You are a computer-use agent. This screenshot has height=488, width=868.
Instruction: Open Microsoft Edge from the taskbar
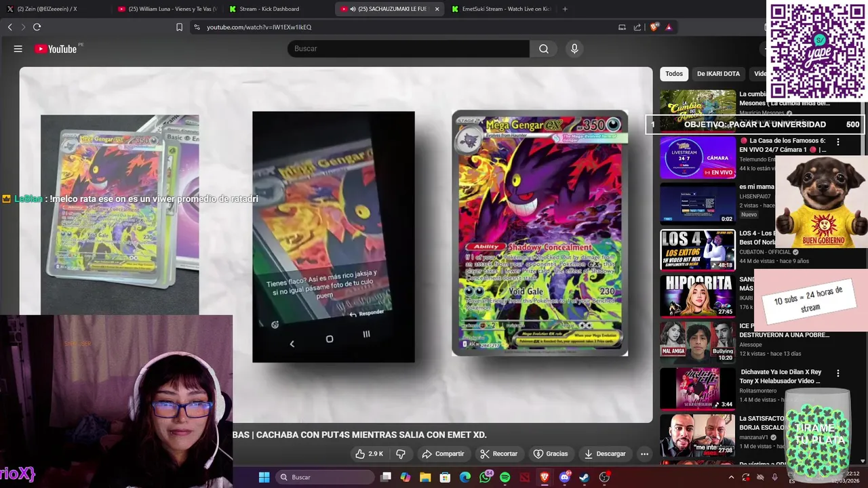[x=465, y=477]
